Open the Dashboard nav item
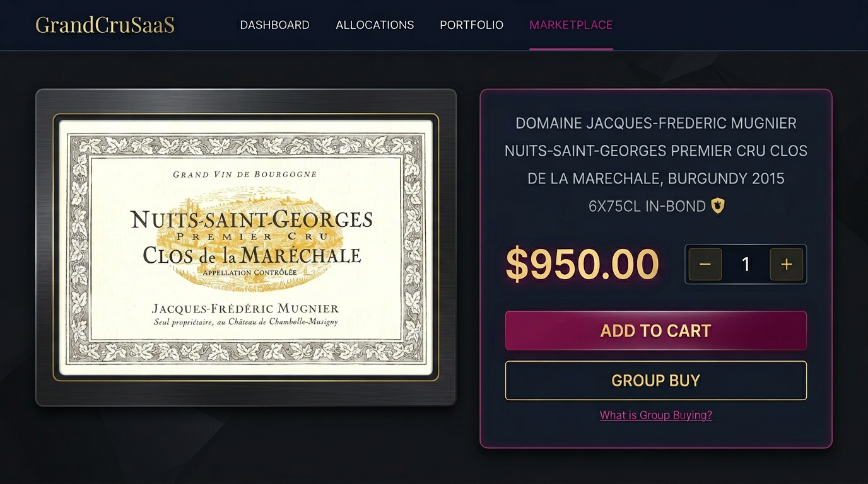 [x=274, y=25]
